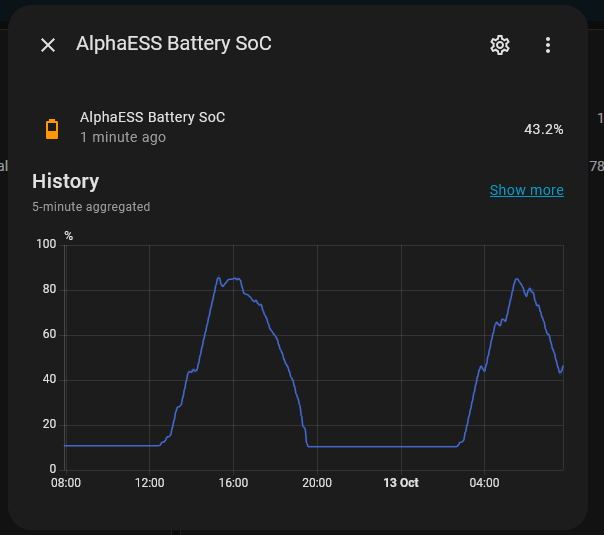Screen dimensions: 604x535
Task: Click the 08:00 time axis label
Action: [x=65, y=483]
